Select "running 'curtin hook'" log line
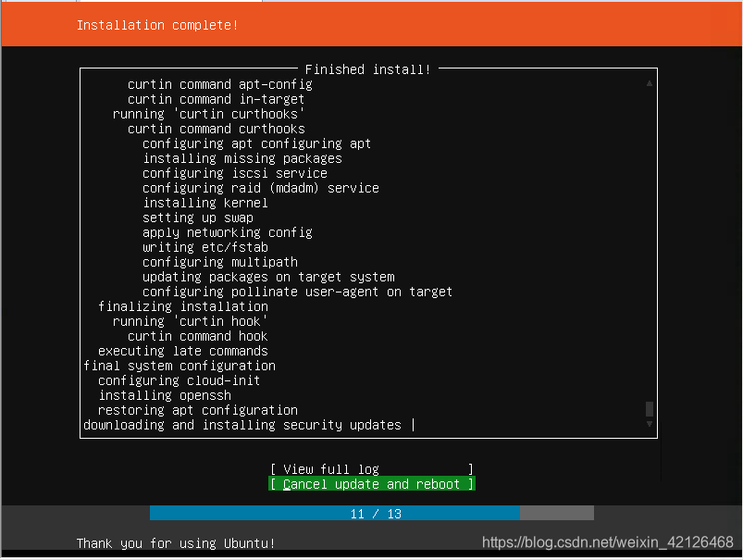The height and width of the screenshot is (560, 743). tap(190, 321)
